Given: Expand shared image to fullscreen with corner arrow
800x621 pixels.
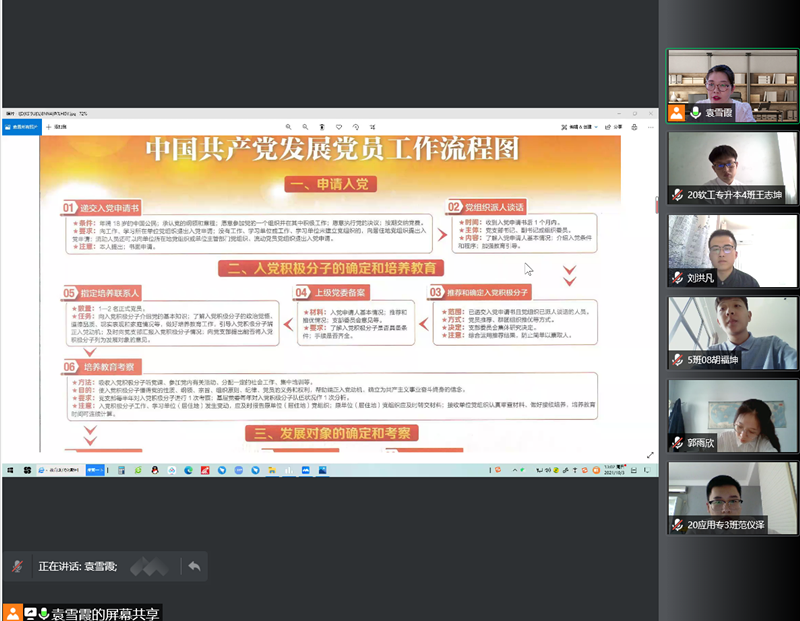Looking at the screenshot, I should coord(650,455).
